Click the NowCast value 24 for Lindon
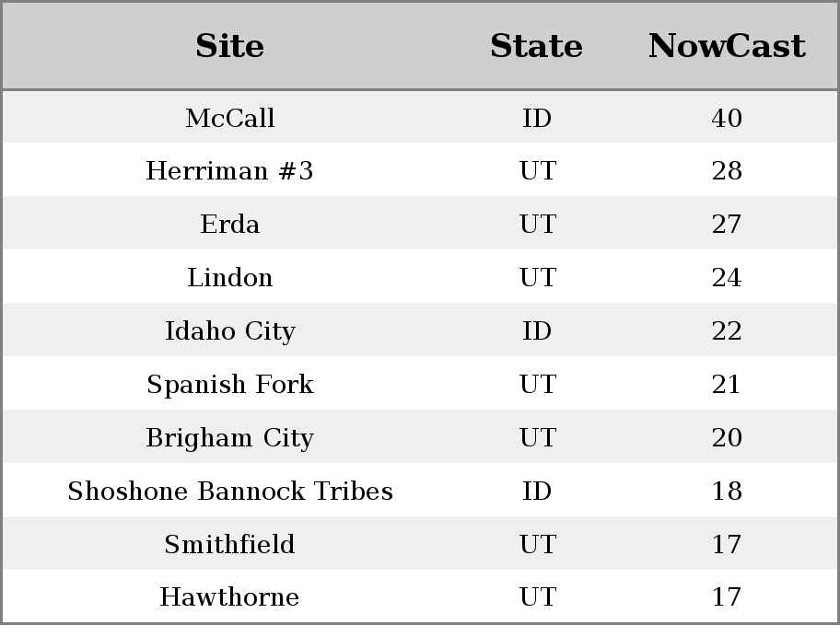 click(x=727, y=278)
